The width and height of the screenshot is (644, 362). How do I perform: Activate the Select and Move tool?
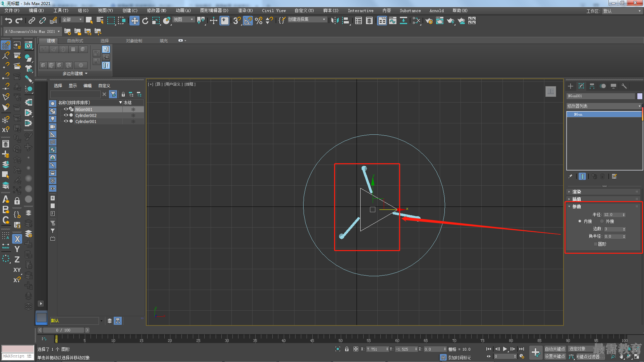point(135,21)
